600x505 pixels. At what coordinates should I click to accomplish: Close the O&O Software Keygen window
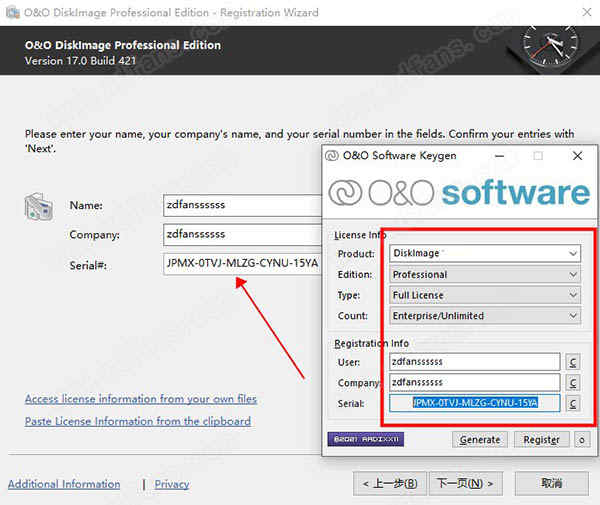coord(577,156)
